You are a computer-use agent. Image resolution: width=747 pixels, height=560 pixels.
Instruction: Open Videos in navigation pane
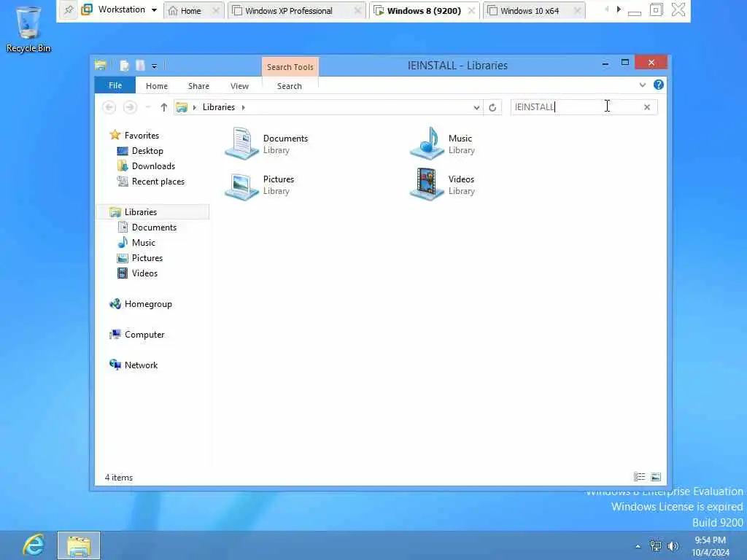(144, 273)
